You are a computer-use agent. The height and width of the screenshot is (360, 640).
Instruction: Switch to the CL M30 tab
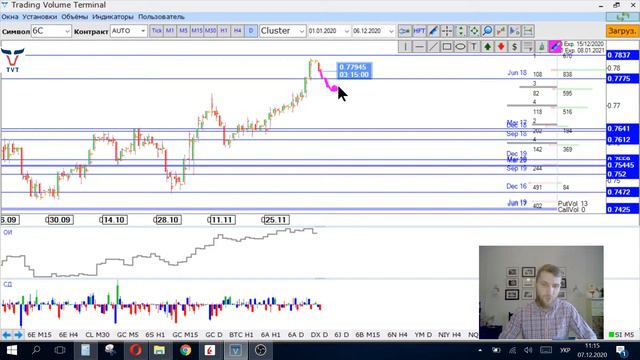click(98, 335)
